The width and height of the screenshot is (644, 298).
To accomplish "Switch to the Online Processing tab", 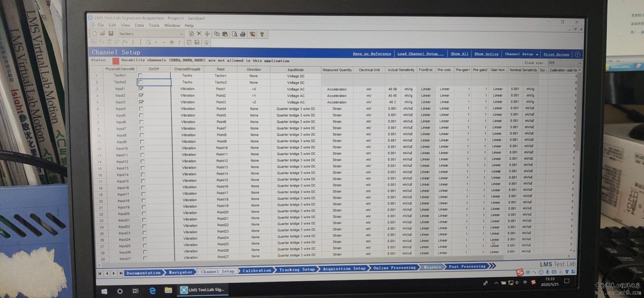I will tap(394, 268).
